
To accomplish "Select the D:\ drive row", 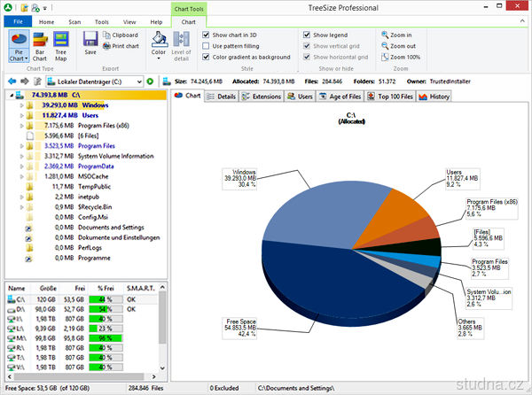I will [x=82, y=309].
